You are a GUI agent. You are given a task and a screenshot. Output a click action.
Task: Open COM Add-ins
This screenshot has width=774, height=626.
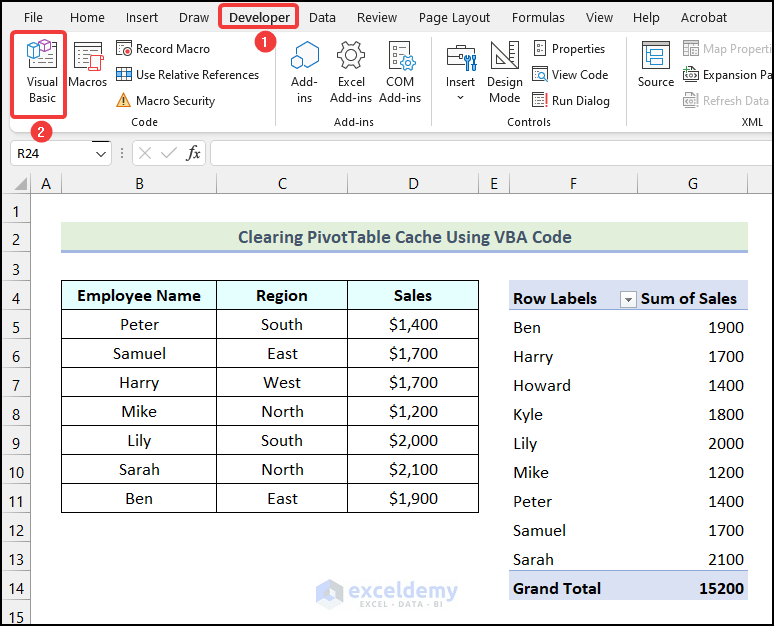click(x=400, y=73)
